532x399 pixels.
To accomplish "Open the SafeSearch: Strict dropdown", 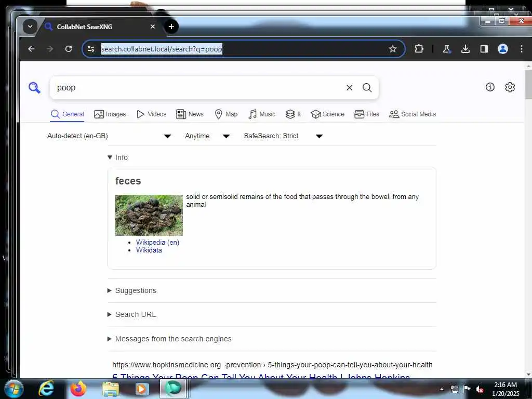I will pos(283,136).
